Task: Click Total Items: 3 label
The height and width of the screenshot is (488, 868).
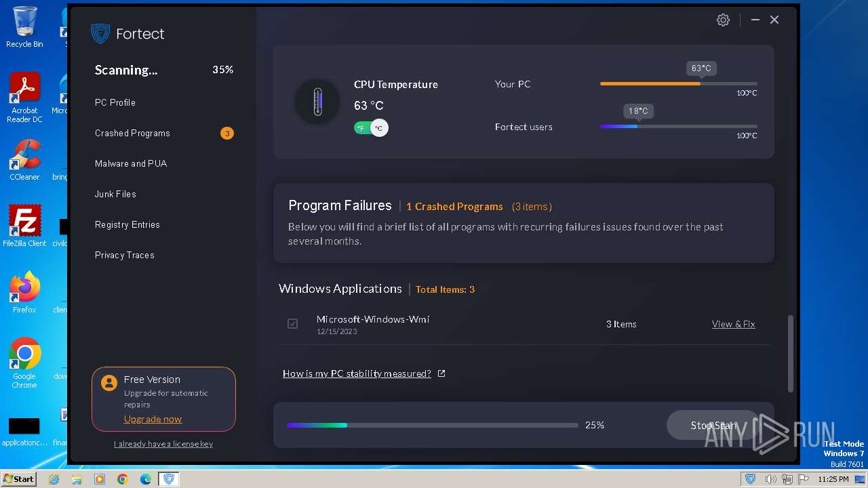Action: (445, 289)
